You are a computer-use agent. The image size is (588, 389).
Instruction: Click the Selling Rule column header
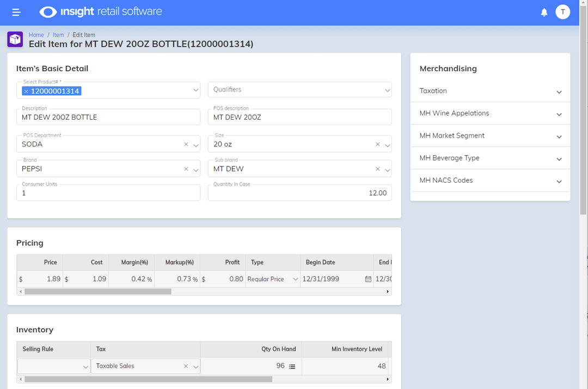tap(53, 349)
